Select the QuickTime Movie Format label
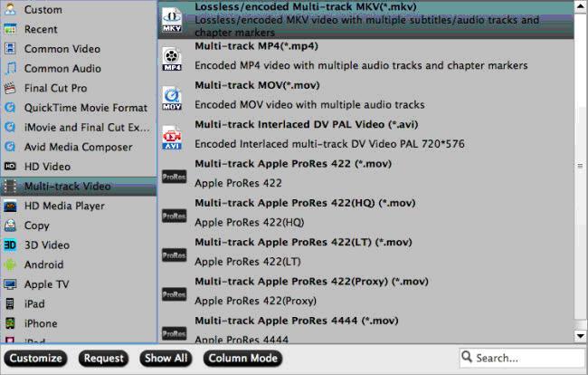Image resolution: width=588 pixels, height=375 pixels. pos(86,108)
